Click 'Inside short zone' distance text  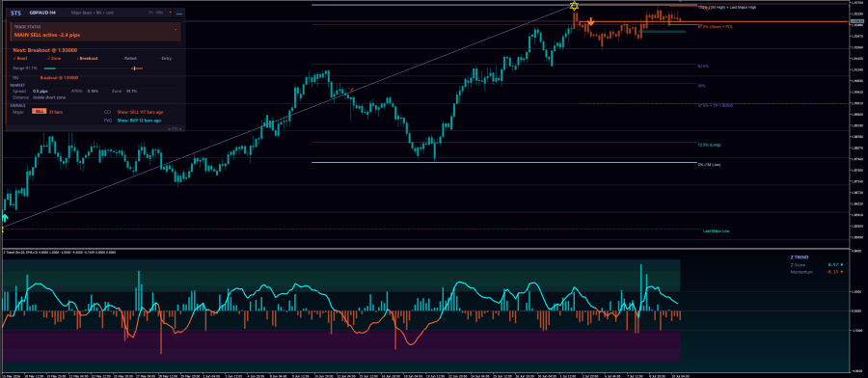[x=49, y=96]
